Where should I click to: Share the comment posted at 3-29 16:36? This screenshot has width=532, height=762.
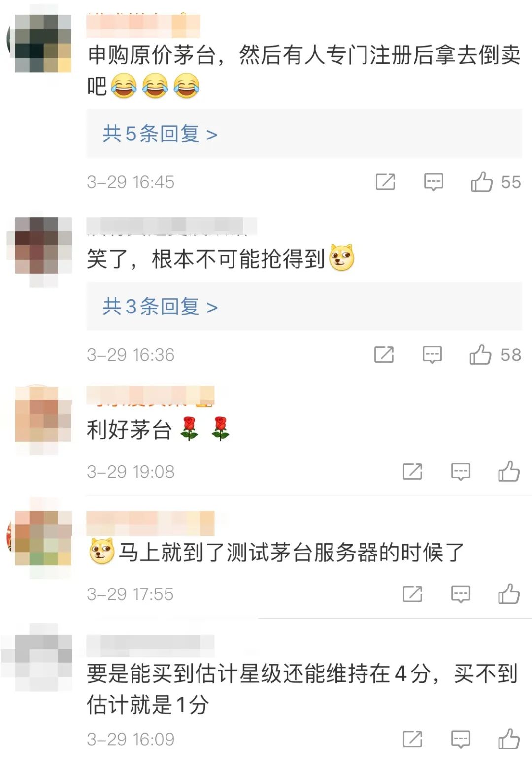click(384, 354)
